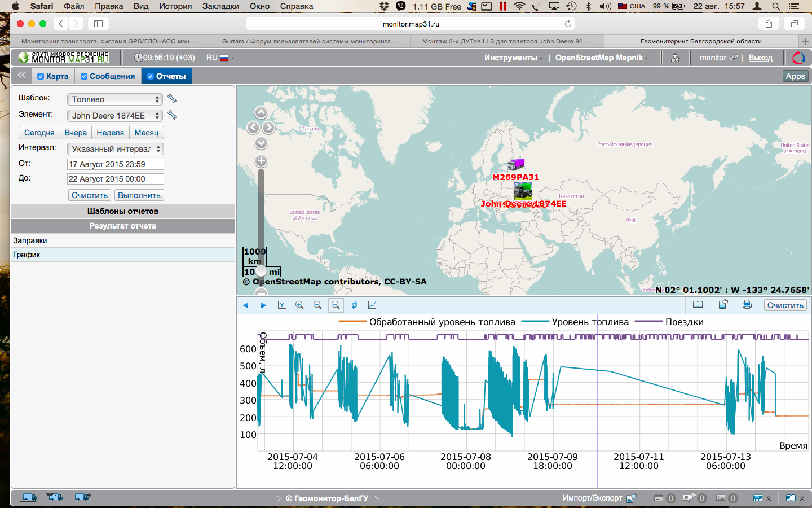Switch to Gurtam forum browser tab
The image size is (812, 508).
(310, 41)
